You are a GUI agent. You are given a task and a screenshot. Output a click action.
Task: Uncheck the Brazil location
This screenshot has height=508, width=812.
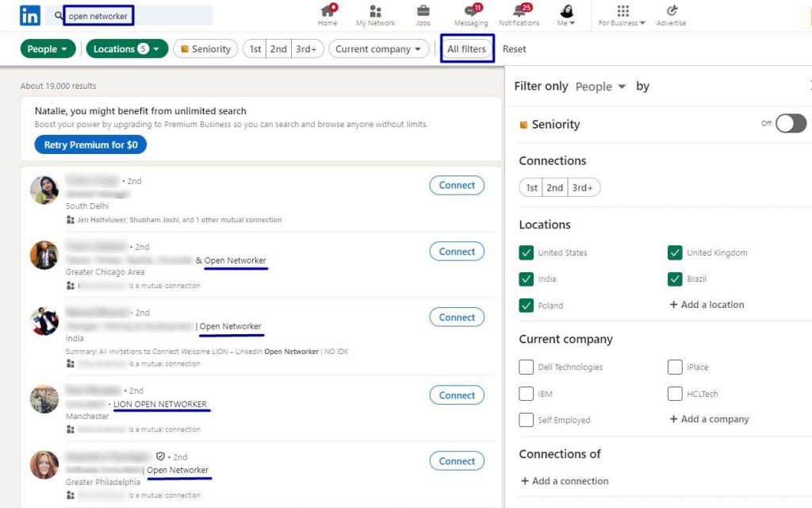[x=675, y=279]
